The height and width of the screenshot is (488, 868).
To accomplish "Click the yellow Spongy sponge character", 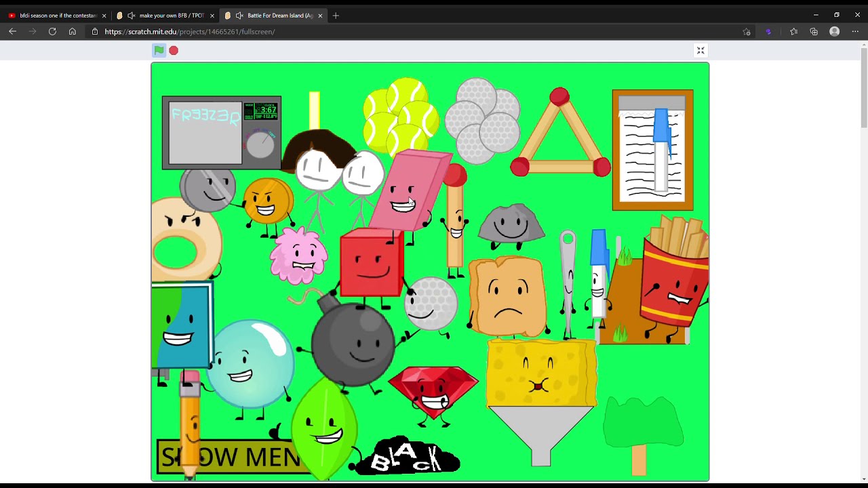I will 542,375.
